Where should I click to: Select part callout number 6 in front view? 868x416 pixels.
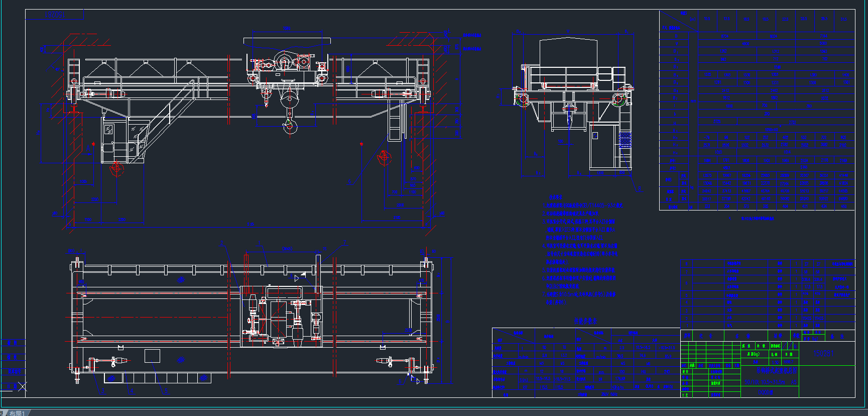coord(350,181)
